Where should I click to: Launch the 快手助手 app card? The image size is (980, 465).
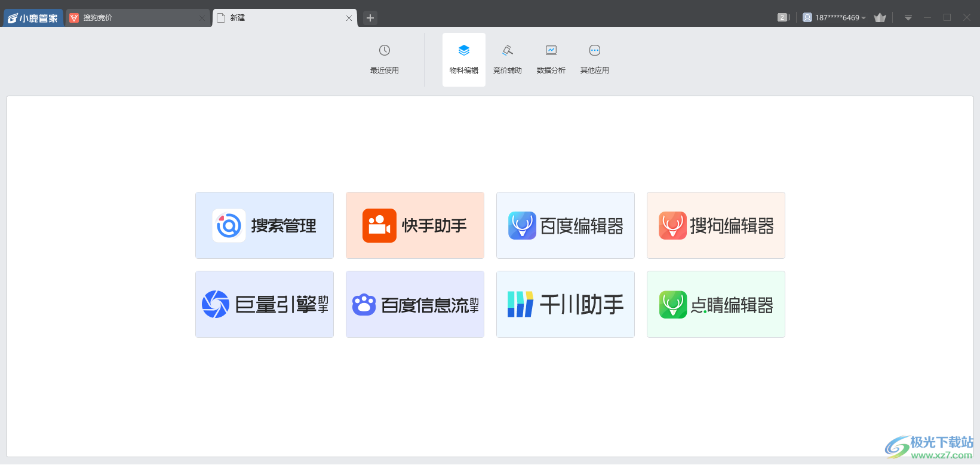(x=415, y=225)
